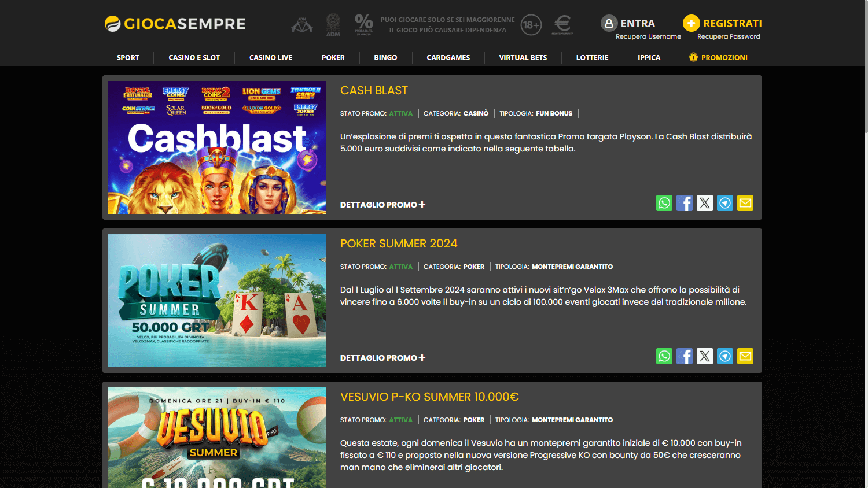This screenshot has width=868, height=488.
Task: Share Cash Blast on Telegram
Action: (725, 203)
